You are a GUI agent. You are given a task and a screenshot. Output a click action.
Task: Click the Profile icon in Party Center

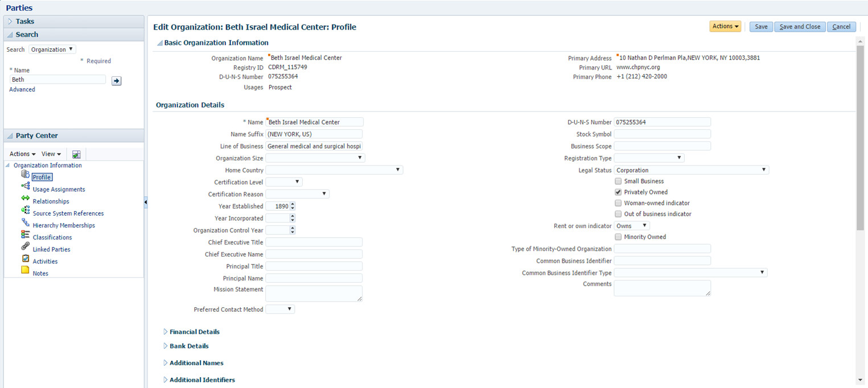click(25, 174)
